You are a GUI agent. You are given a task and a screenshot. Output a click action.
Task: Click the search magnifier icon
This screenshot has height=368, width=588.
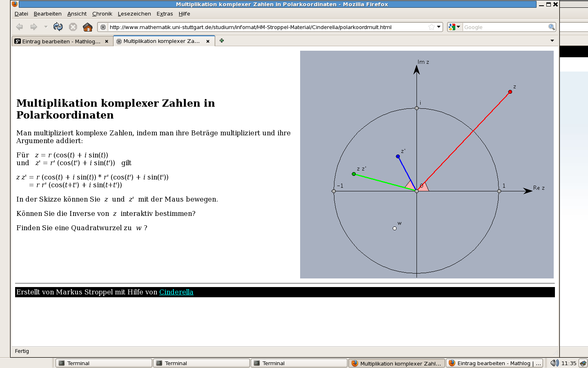click(x=552, y=27)
